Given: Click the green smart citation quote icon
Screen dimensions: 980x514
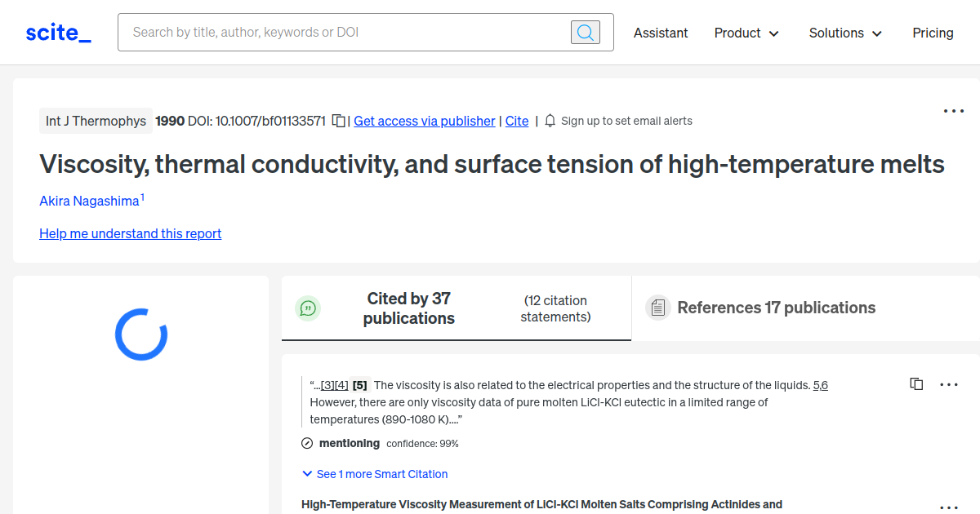Looking at the screenshot, I should tap(308, 308).
